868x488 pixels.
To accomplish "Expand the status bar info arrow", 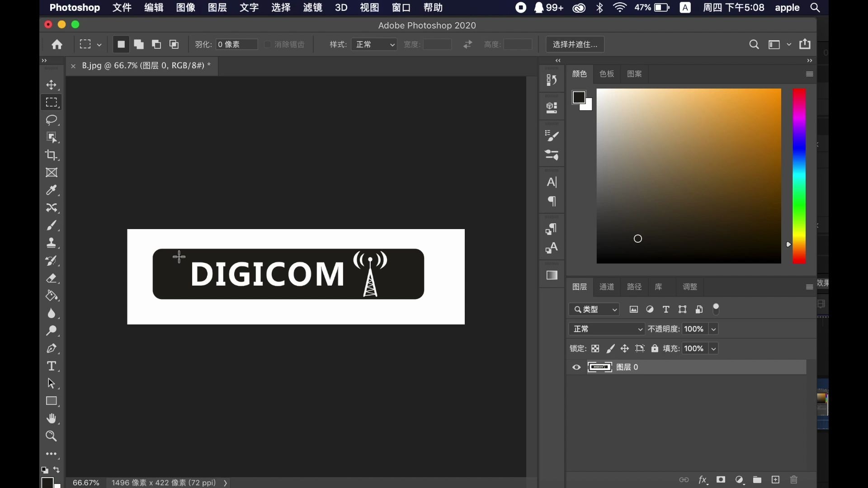I will 225,483.
